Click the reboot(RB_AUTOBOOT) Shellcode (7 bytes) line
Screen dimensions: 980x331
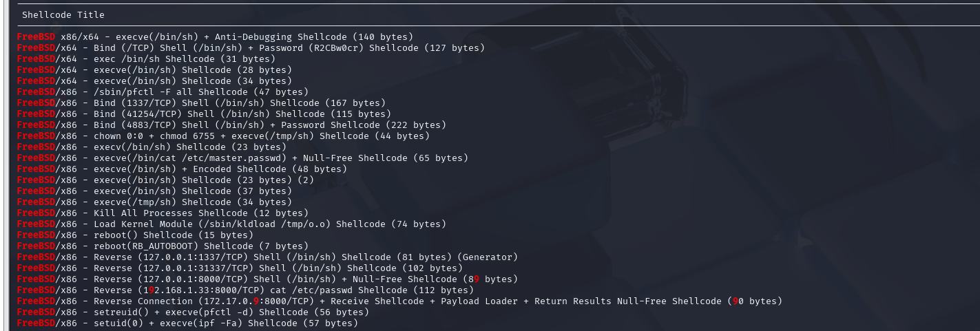tap(163, 246)
